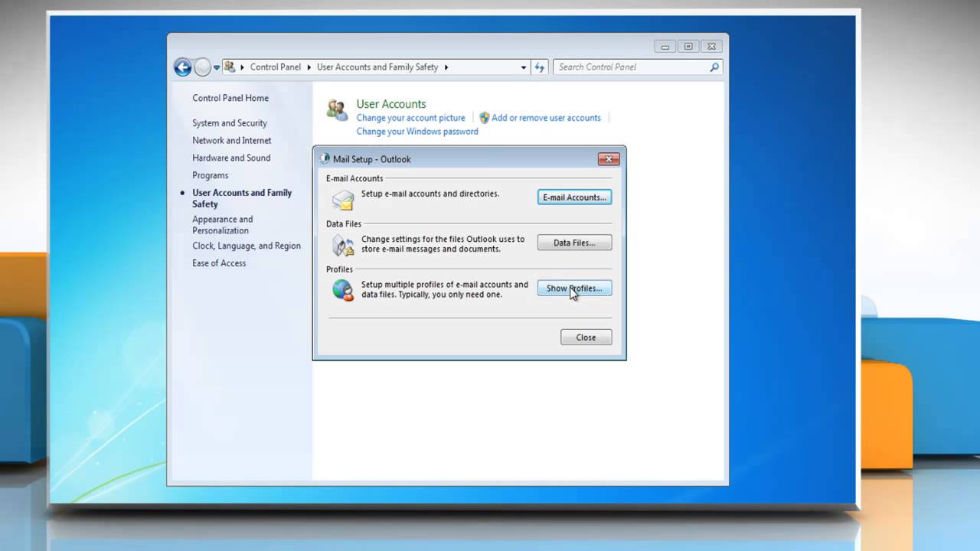Image resolution: width=980 pixels, height=551 pixels.
Task: Click the Refresh button beside address bar
Action: [x=540, y=67]
